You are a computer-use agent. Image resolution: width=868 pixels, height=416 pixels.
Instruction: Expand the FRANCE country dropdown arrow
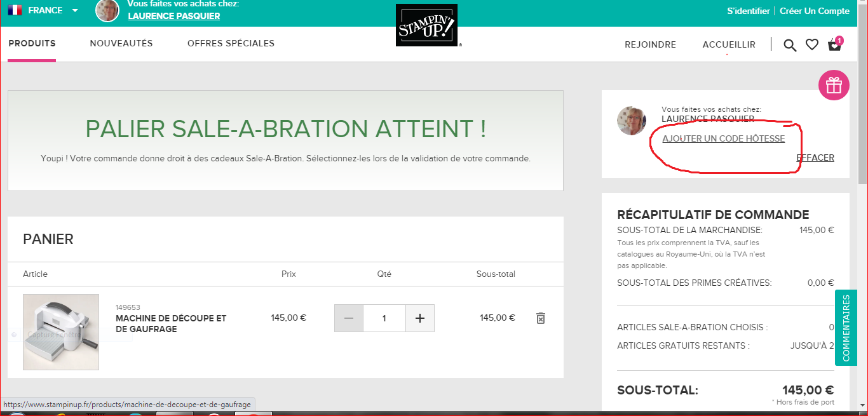point(75,10)
